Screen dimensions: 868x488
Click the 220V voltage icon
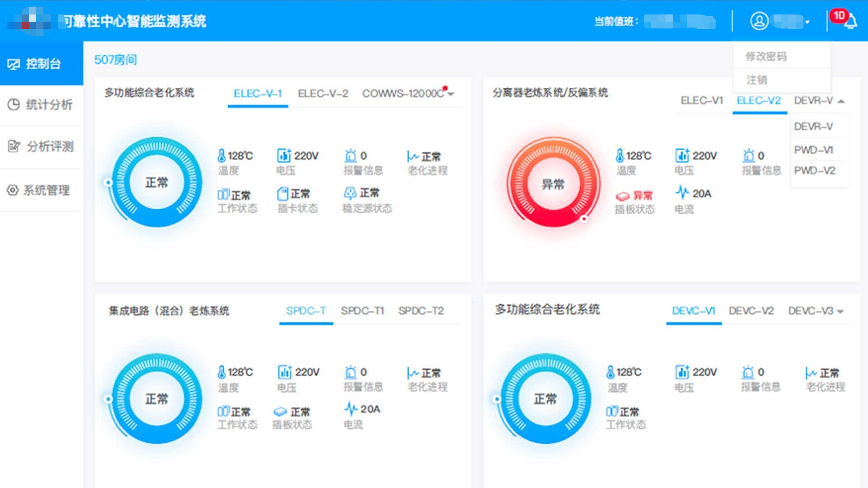pyautogui.click(x=284, y=155)
